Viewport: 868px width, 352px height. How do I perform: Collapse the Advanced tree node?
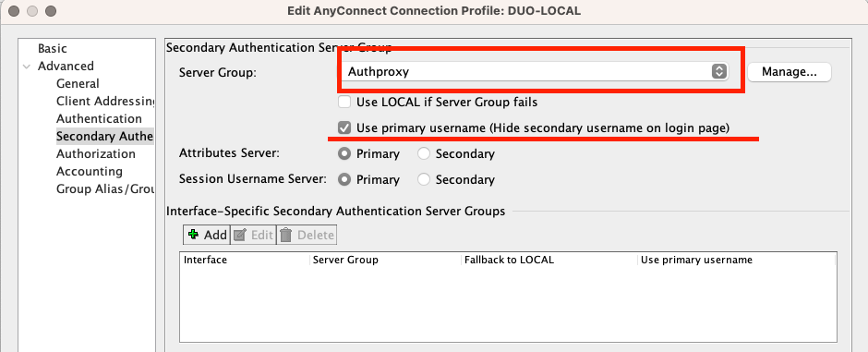click(x=26, y=67)
